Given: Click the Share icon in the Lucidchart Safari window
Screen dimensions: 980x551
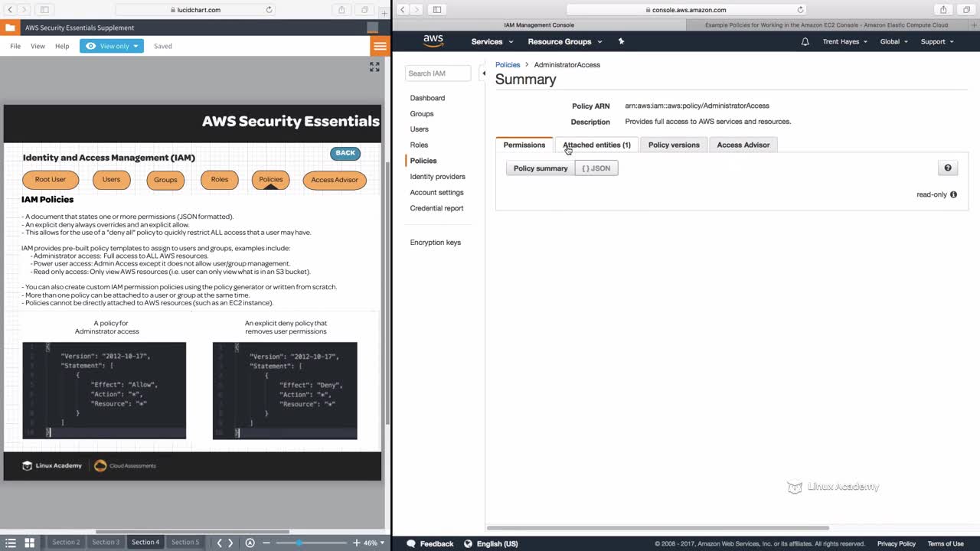Looking at the screenshot, I should click(341, 10).
